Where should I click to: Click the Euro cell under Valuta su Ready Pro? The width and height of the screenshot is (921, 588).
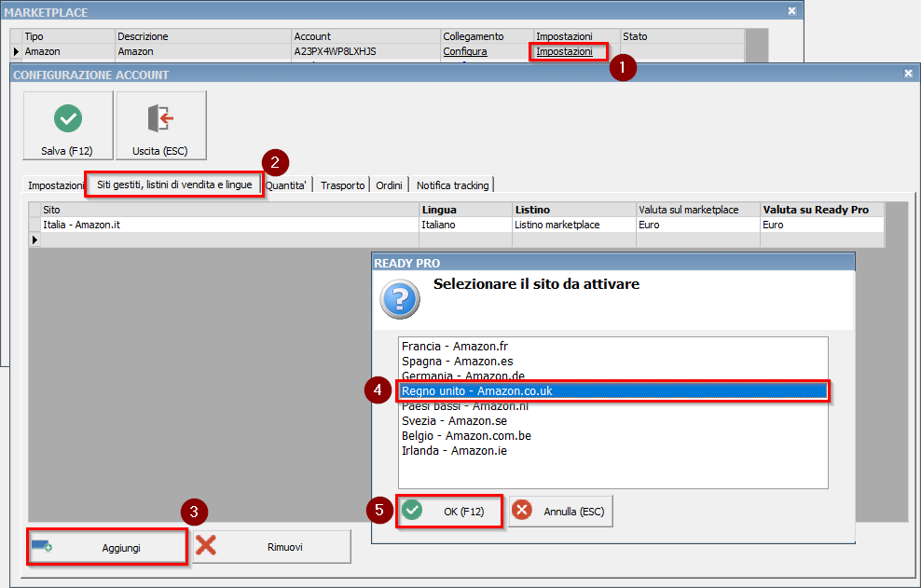822,225
